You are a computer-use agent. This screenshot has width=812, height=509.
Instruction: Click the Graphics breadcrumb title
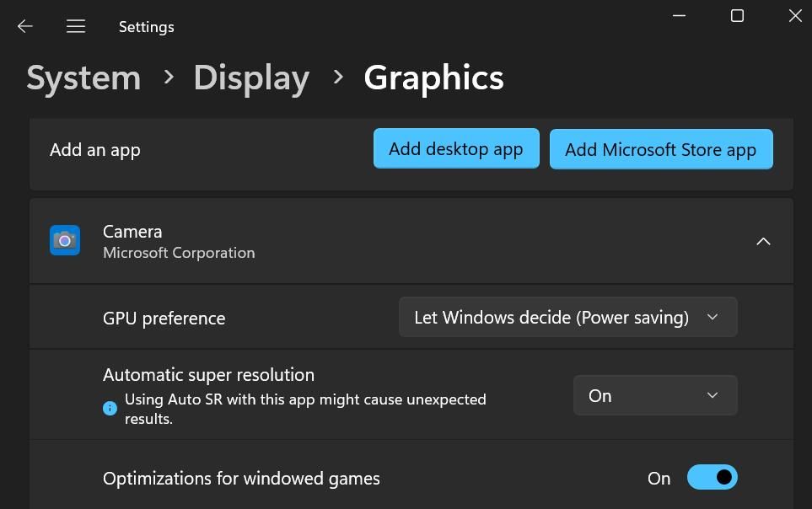[433, 78]
